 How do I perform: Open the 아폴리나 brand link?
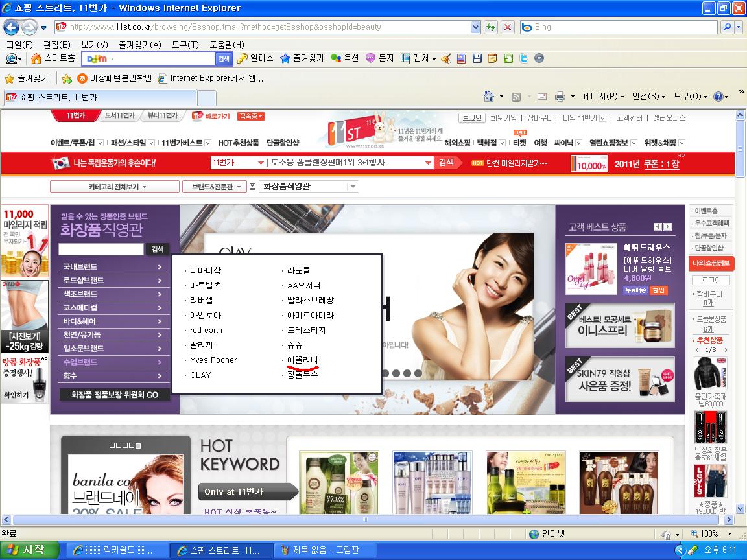click(x=303, y=360)
